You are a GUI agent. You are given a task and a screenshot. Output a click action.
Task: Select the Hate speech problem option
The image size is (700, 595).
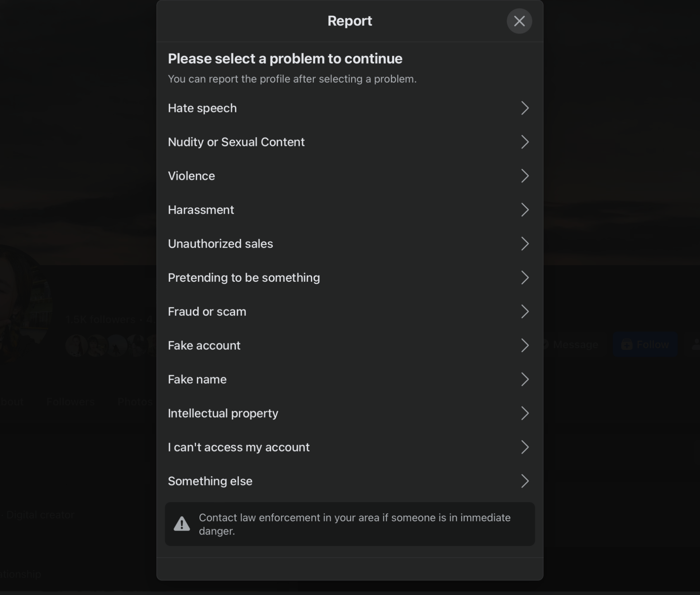(x=202, y=108)
